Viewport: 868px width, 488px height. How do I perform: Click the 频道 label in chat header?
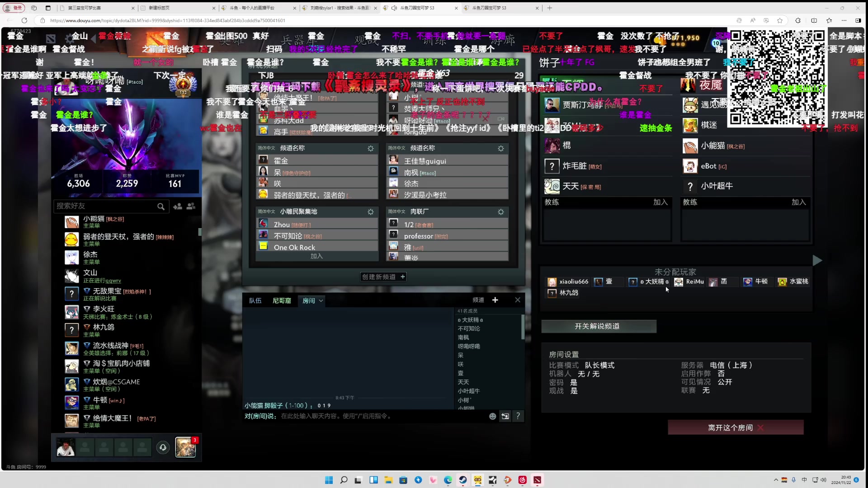tap(478, 300)
